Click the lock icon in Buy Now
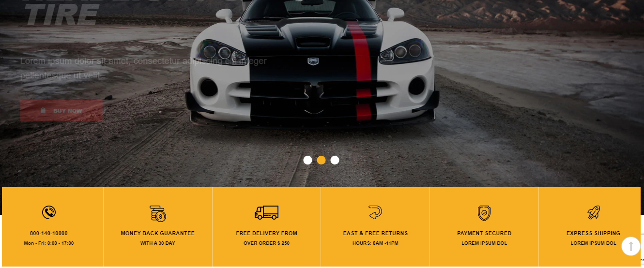The image size is (644, 268). [43, 111]
